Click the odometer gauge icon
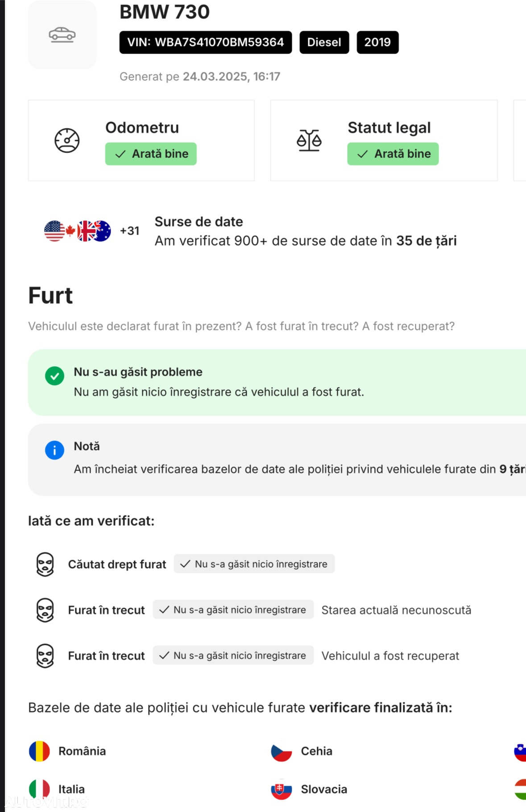This screenshot has width=526, height=812. point(67,140)
